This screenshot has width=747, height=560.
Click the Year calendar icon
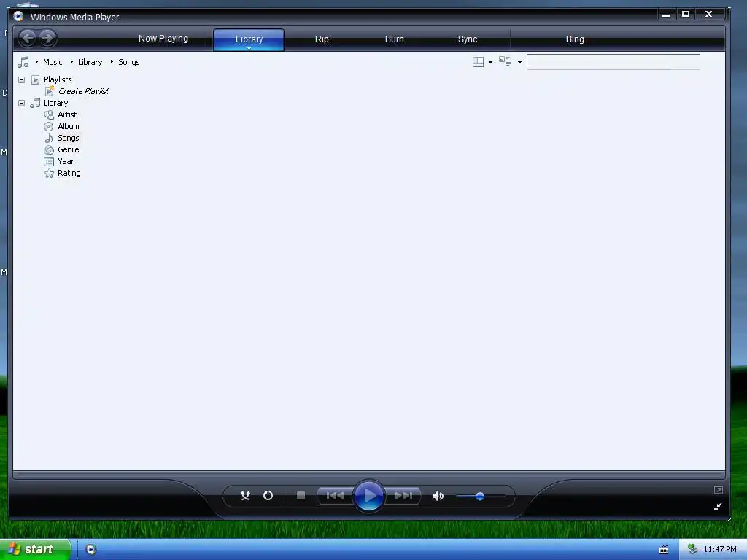coord(49,161)
